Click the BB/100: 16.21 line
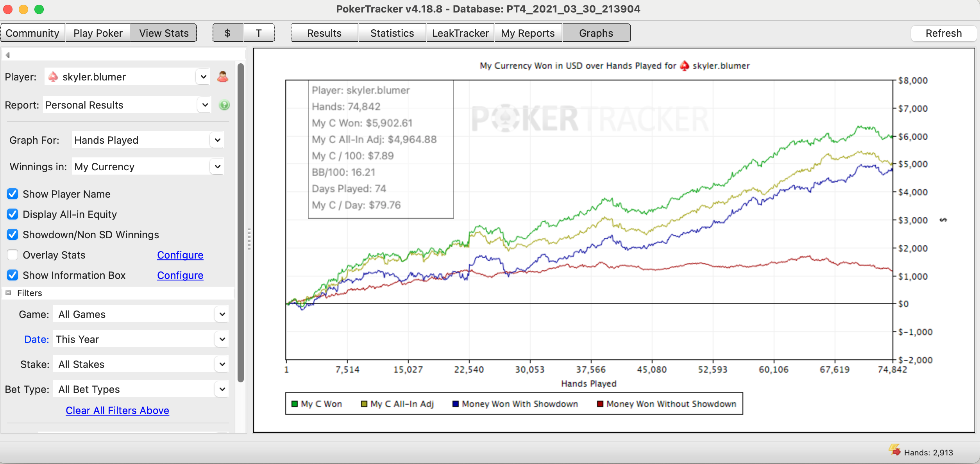The image size is (980, 464). [x=343, y=172]
